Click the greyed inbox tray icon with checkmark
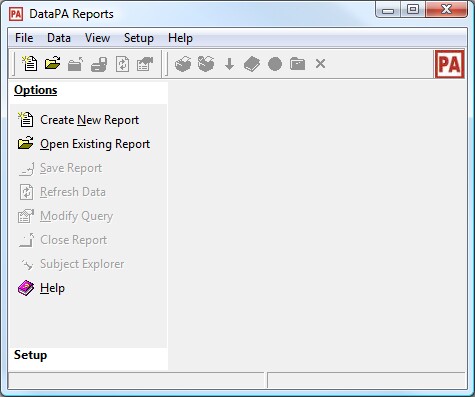Image resolution: width=475 pixels, height=397 pixels. pos(206,64)
